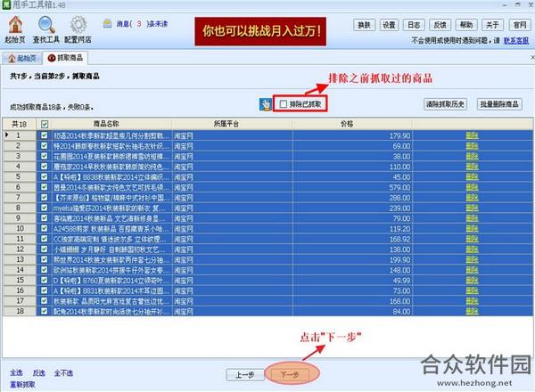Select product name cell in row 18

(111, 311)
